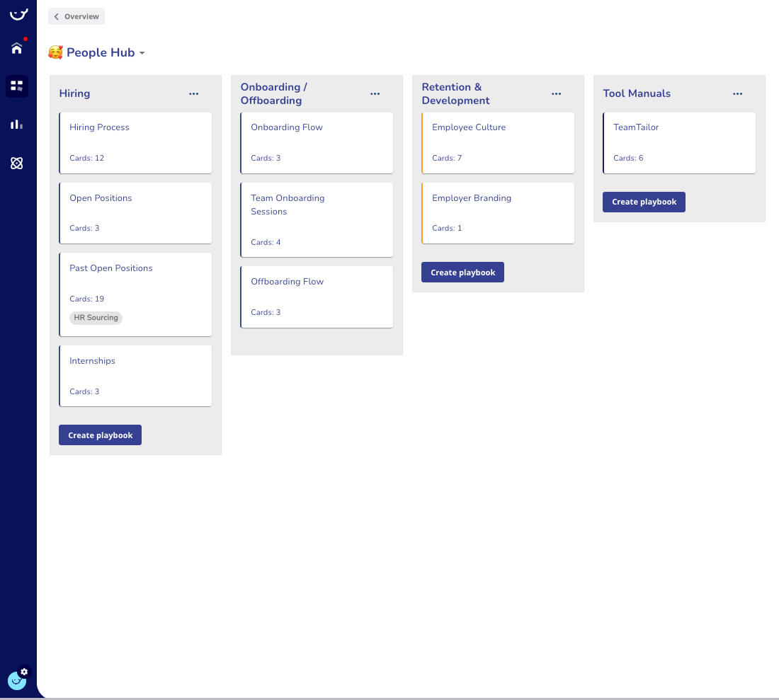Open the Hiring Process playbook
Screen dimensions: 779x700
(135, 143)
